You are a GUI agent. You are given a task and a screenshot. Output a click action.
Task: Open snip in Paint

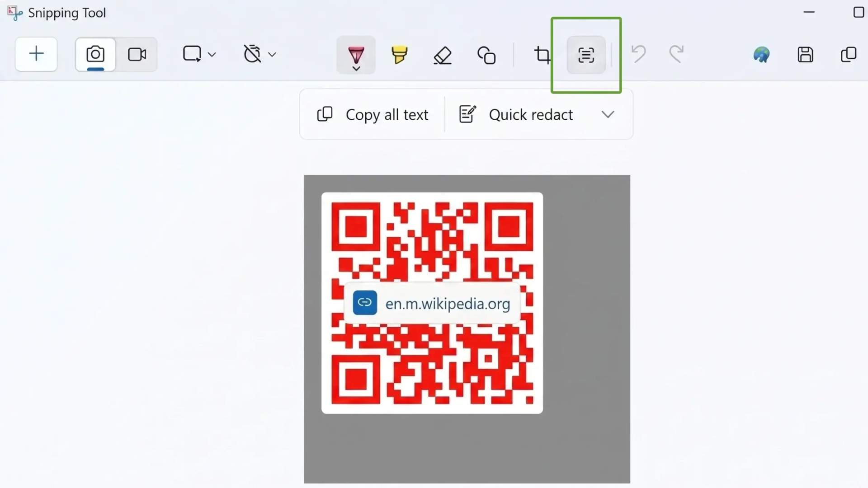tap(761, 55)
